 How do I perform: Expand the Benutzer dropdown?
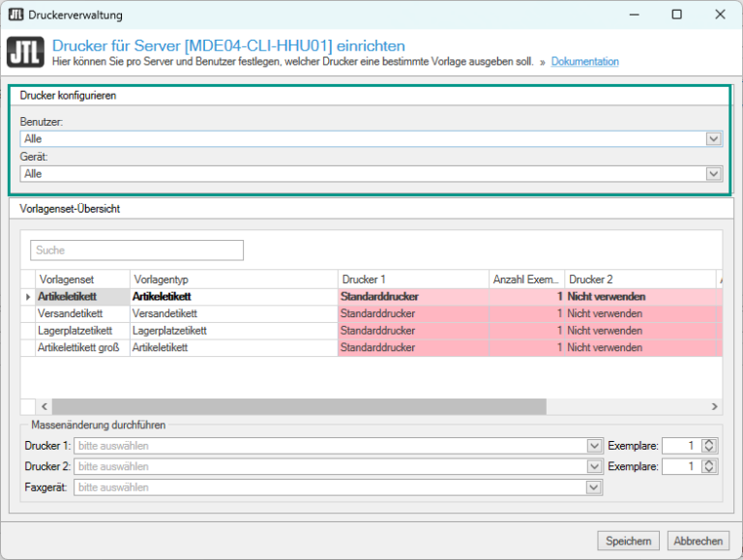tap(714, 139)
